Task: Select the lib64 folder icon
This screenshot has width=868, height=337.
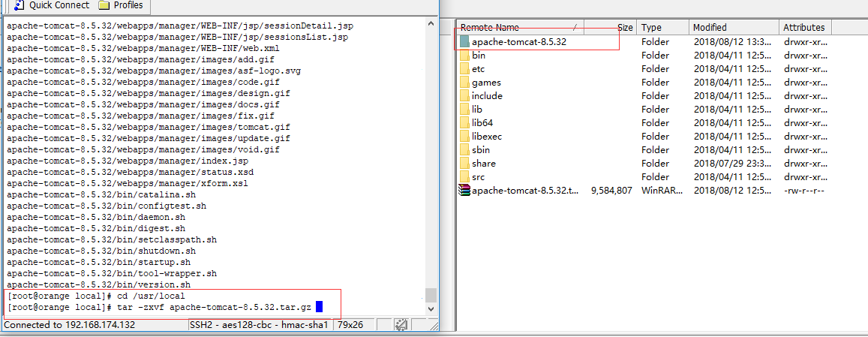Action: pyautogui.click(x=464, y=122)
